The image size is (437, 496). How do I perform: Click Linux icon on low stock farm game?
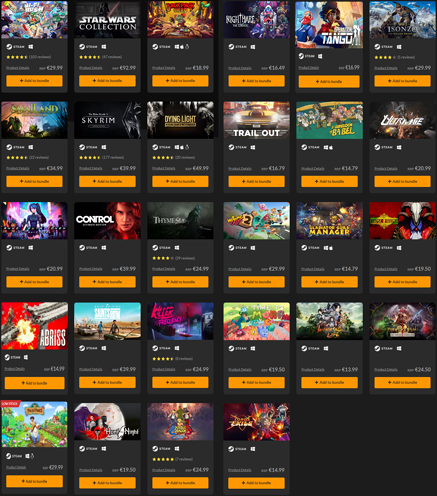pyautogui.click(x=32, y=456)
